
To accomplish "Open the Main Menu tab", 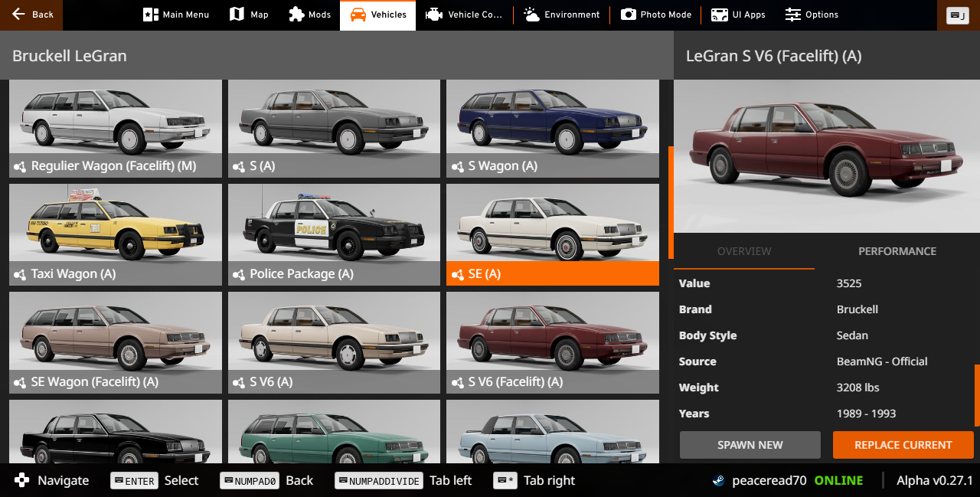I will [176, 15].
